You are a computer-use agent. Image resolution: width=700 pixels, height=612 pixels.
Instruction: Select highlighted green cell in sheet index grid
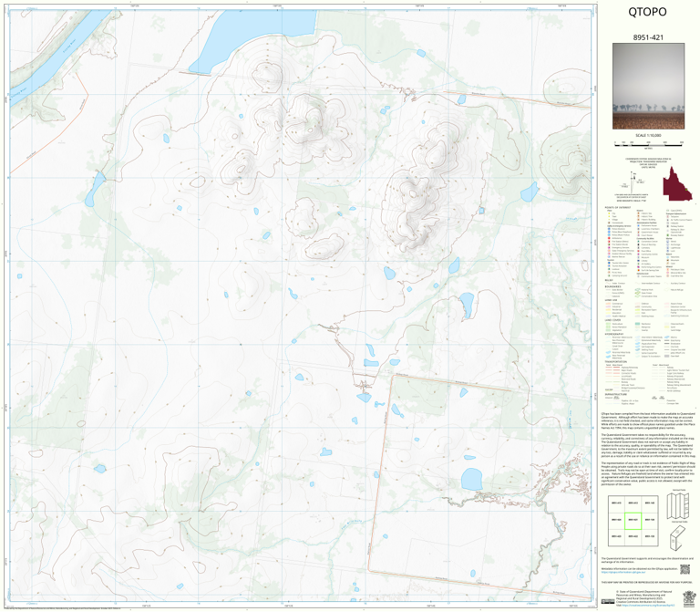[x=633, y=521]
